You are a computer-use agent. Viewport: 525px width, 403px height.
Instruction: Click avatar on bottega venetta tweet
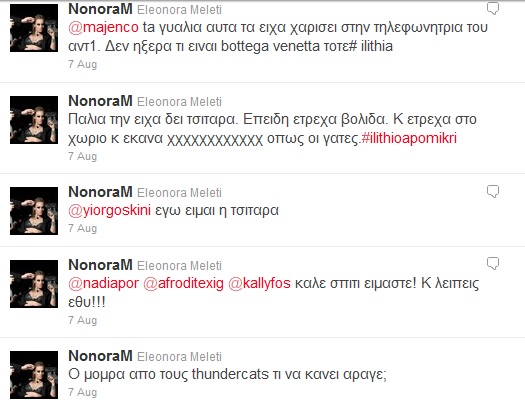[34, 28]
